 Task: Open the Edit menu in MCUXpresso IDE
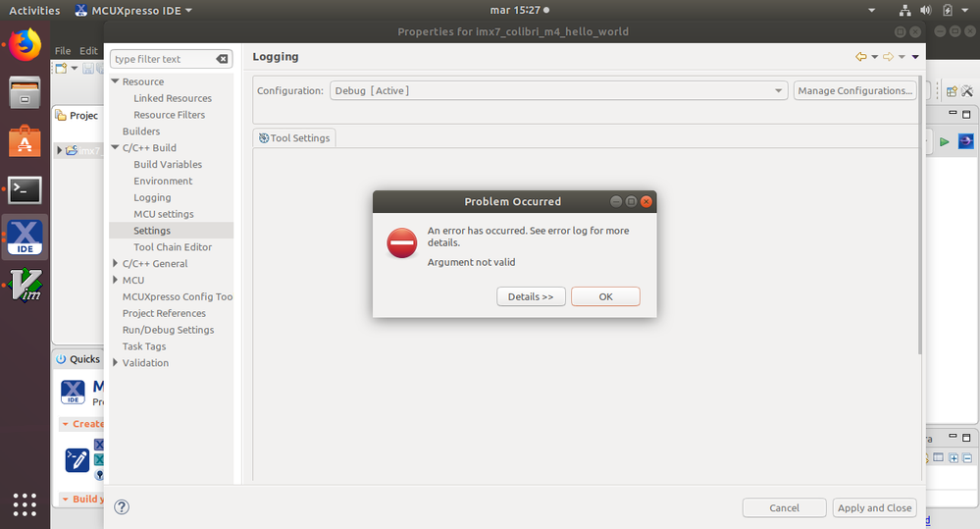(88, 51)
